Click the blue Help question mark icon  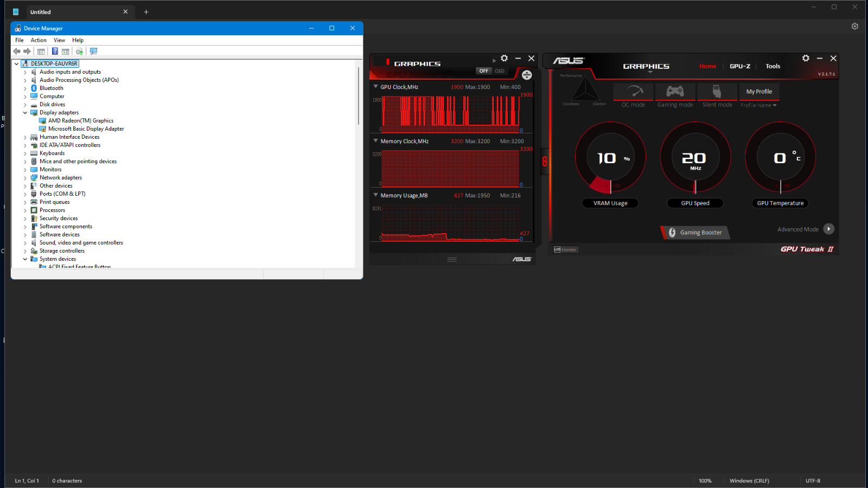(x=55, y=51)
